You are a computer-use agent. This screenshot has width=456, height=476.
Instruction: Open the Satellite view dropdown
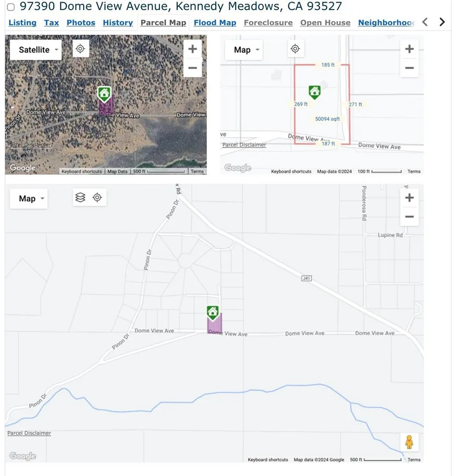[x=35, y=50]
